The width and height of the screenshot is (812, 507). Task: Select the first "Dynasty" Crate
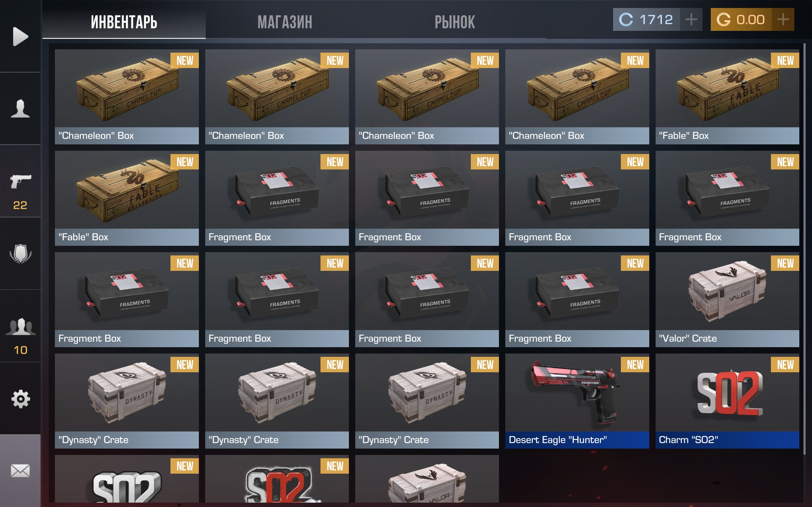click(127, 401)
